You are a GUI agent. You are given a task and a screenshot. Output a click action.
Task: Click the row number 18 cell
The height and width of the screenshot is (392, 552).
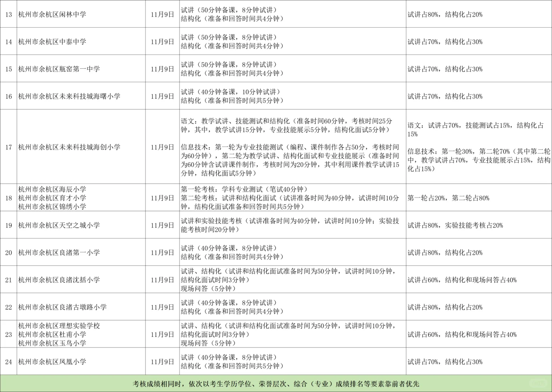click(8, 198)
